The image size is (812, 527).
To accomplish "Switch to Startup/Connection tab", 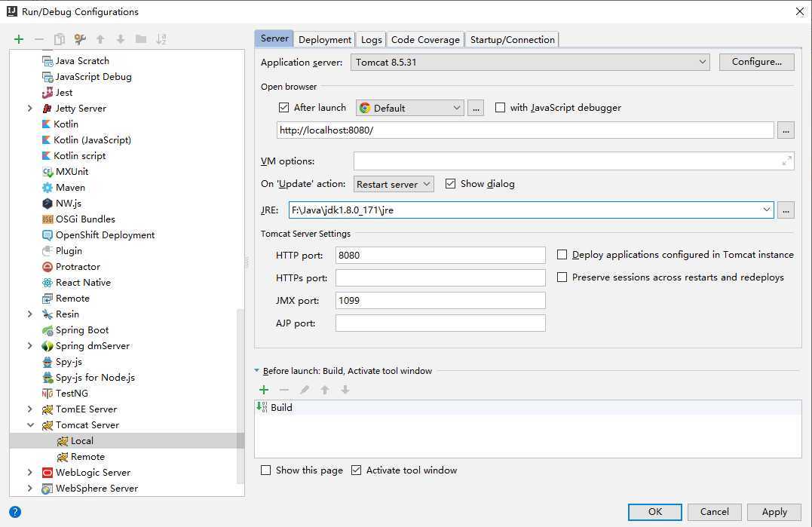I will click(512, 40).
